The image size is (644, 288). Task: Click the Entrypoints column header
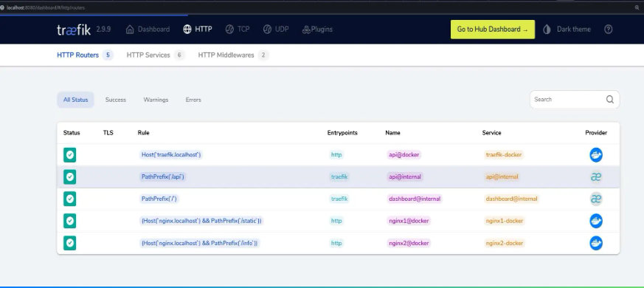[342, 132]
